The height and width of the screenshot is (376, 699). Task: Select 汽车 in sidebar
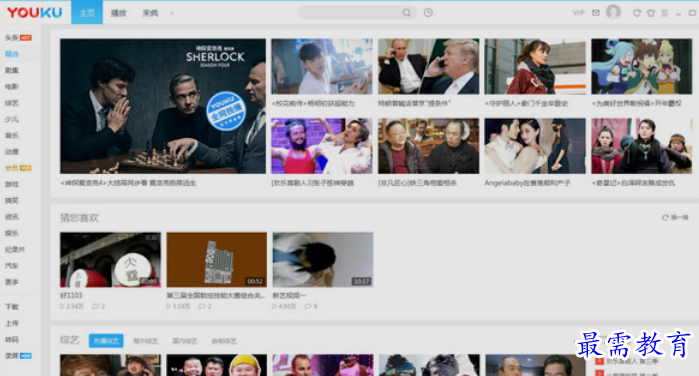(12, 265)
